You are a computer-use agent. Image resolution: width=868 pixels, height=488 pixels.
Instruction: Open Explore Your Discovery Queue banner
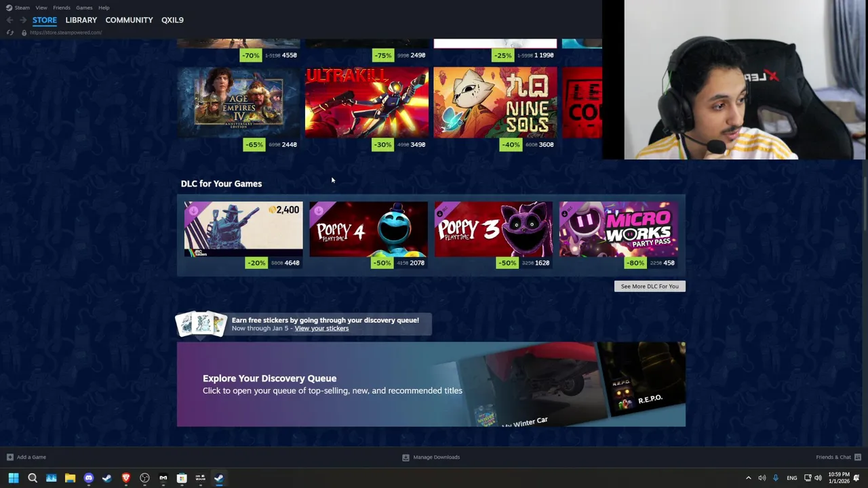tap(431, 384)
